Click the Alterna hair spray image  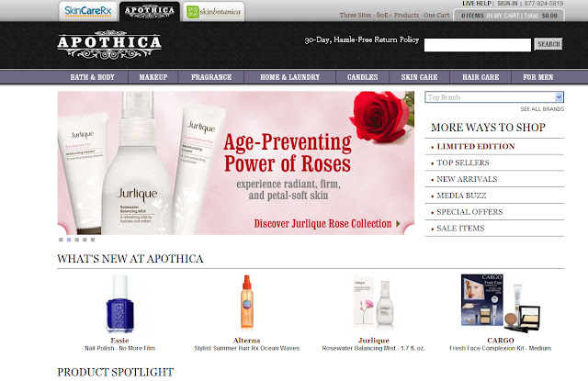(x=247, y=302)
